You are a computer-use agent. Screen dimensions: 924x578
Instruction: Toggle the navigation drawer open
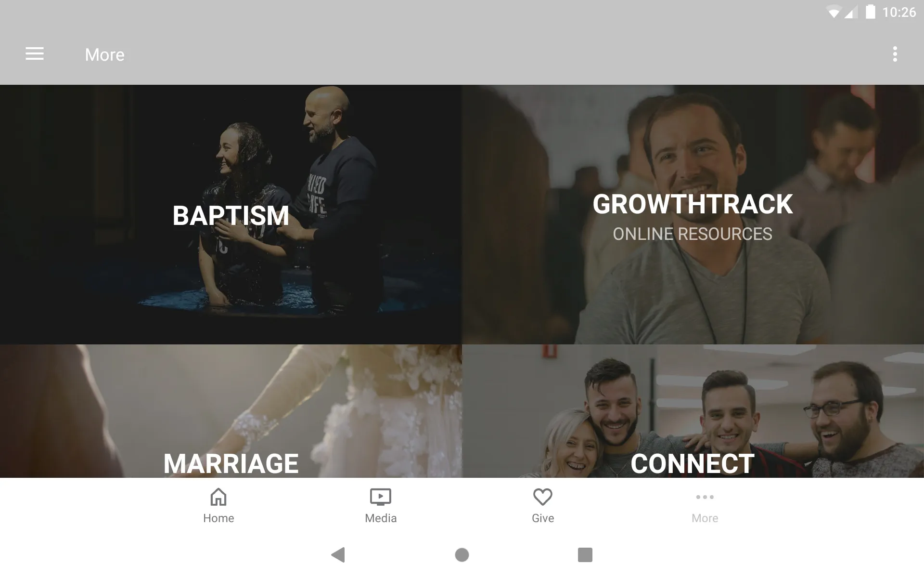pos(35,54)
